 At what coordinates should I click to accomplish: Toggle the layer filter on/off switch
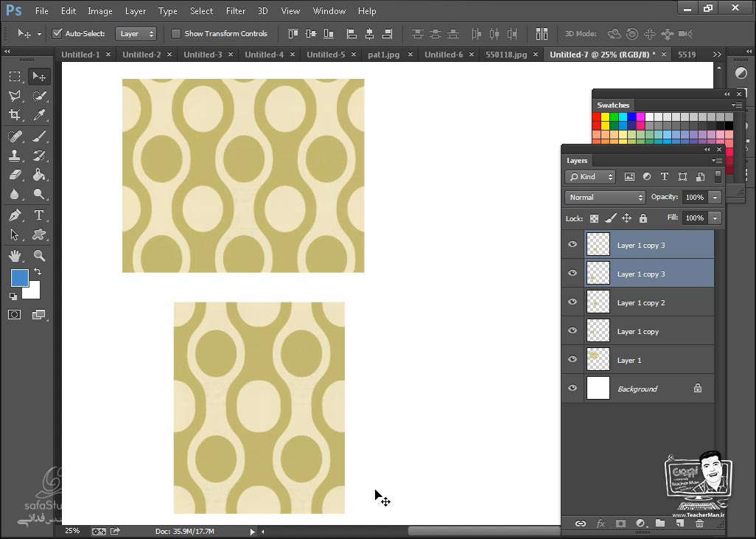[718, 177]
